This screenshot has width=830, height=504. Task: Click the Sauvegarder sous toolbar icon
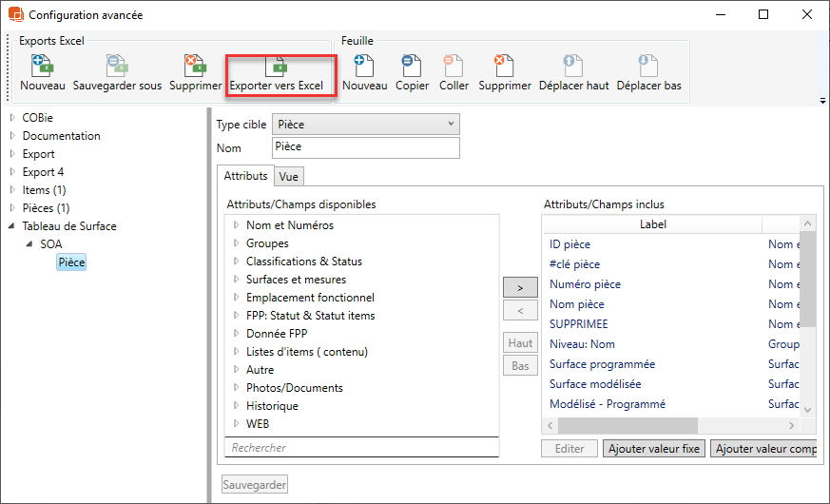(117, 66)
